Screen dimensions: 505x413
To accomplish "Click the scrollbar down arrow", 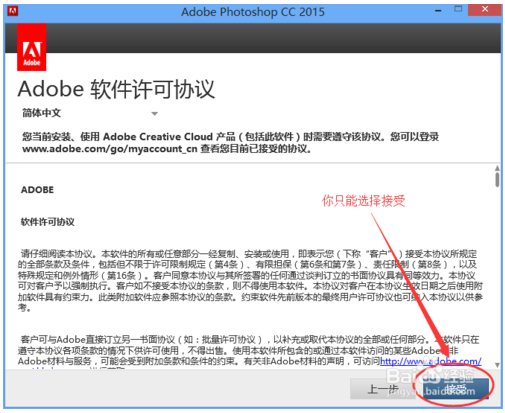I will (497, 365).
